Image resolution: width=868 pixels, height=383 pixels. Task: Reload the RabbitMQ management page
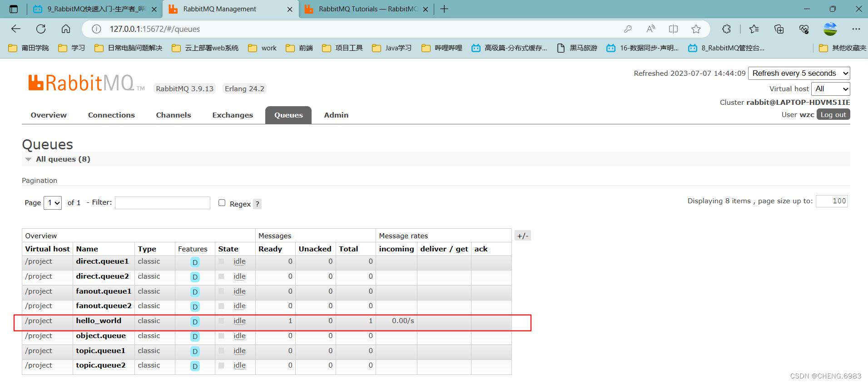(41, 29)
